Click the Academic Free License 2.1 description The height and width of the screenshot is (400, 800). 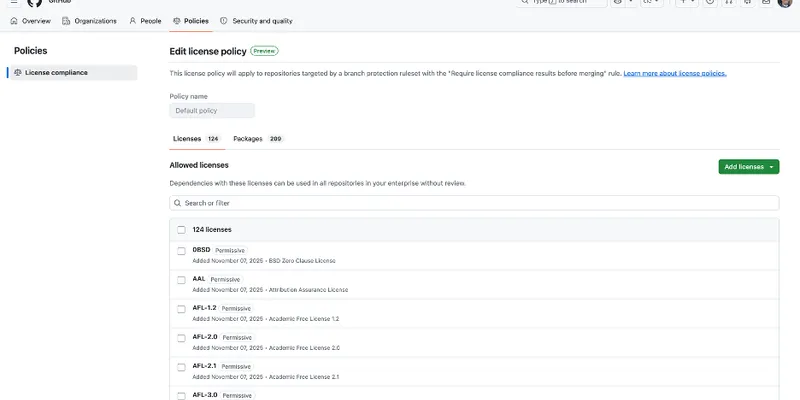(x=304, y=377)
